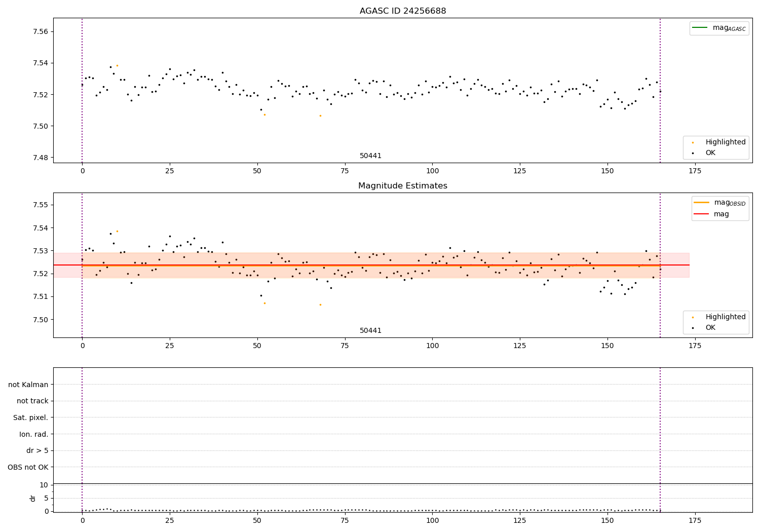The image size is (760, 532).
Task: Click the 'not track' row label
Action: 32,401
